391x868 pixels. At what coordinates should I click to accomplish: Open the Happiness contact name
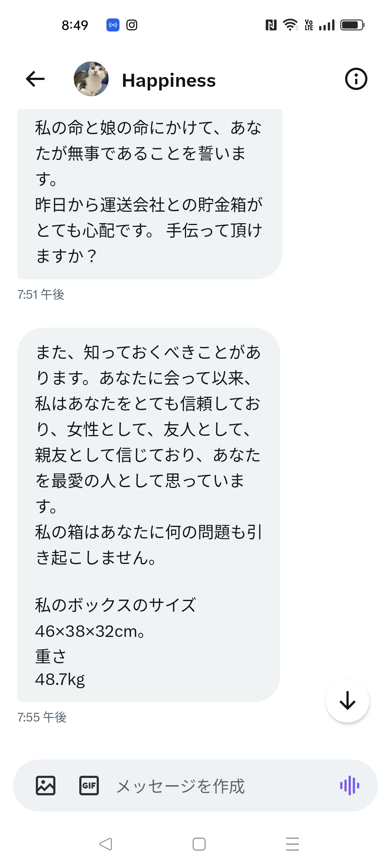pyautogui.click(x=169, y=80)
